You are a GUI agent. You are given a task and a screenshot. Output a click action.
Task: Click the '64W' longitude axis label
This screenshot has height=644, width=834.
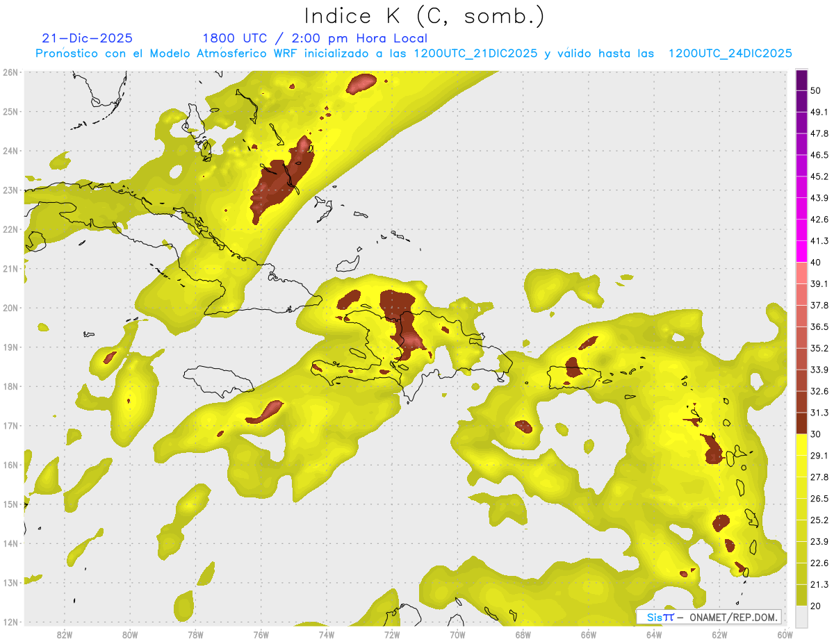tap(654, 635)
